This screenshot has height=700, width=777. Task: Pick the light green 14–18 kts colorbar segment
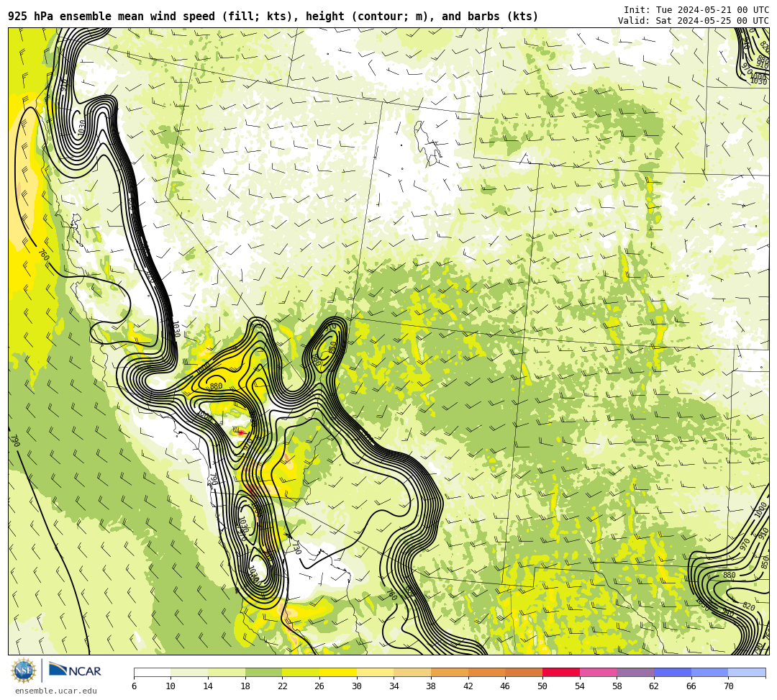[227, 672]
